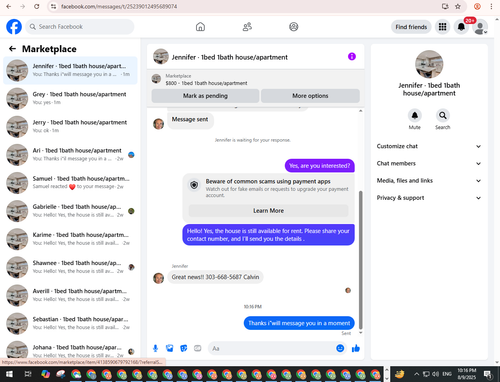This screenshot has width=500, height=382.
Task: Open Ari conversation in list
Action: pyautogui.click(x=70, y=155)
